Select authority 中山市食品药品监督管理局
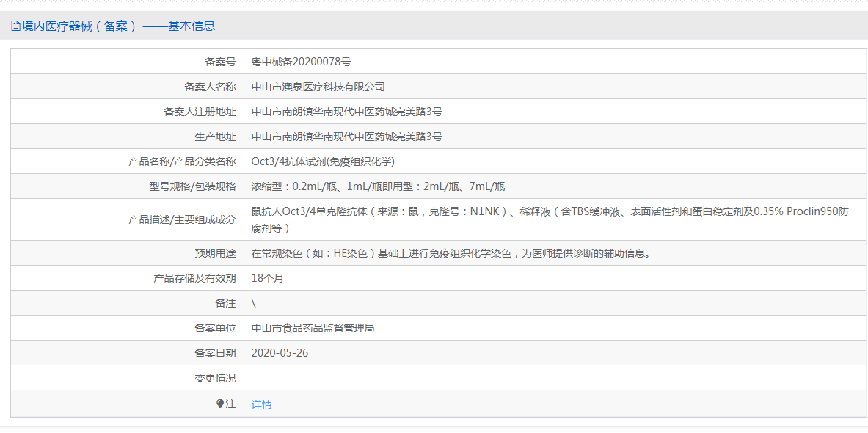This screenshot has width=868, height=433. pos(313,328)
